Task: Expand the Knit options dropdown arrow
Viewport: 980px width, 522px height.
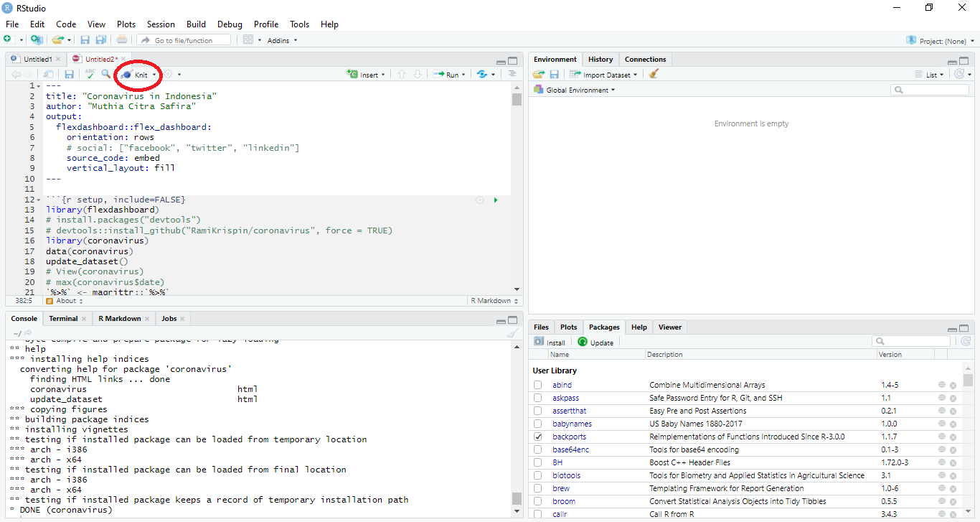Action: point(155,74)
